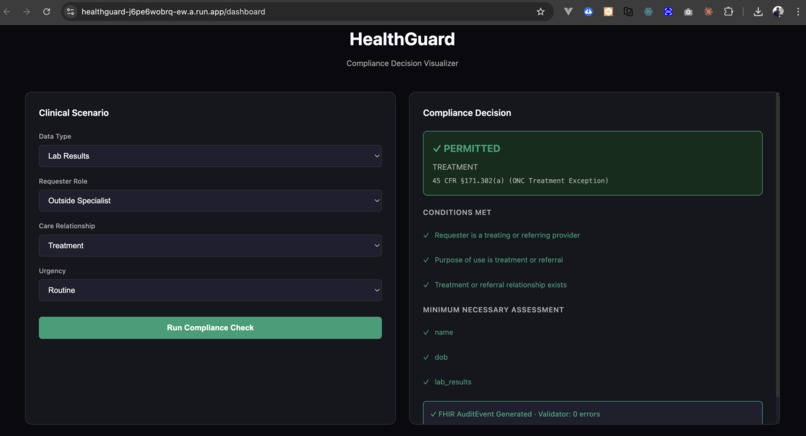Open the Data Type dropdown
806x436 pixels.
tap(210, 156)
